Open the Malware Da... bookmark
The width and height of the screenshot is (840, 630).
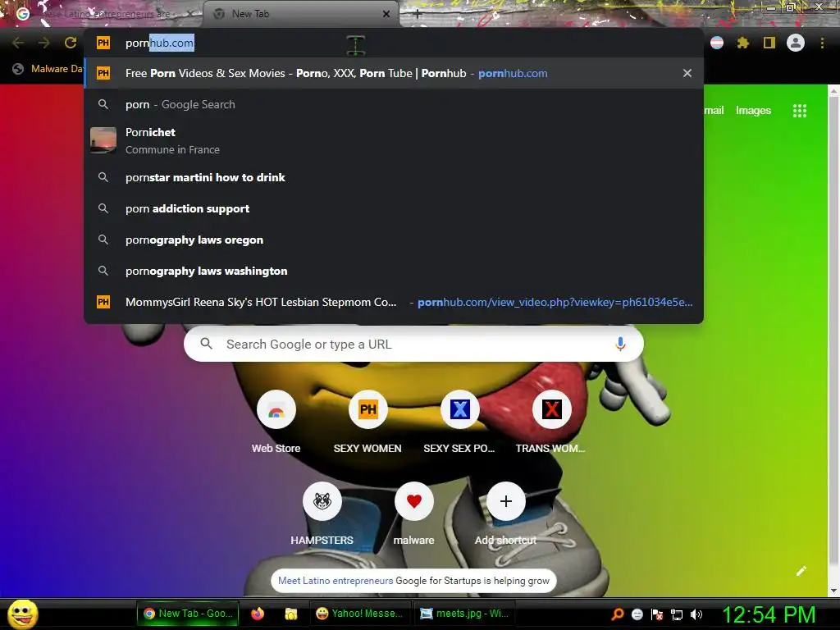click(48, 69)
